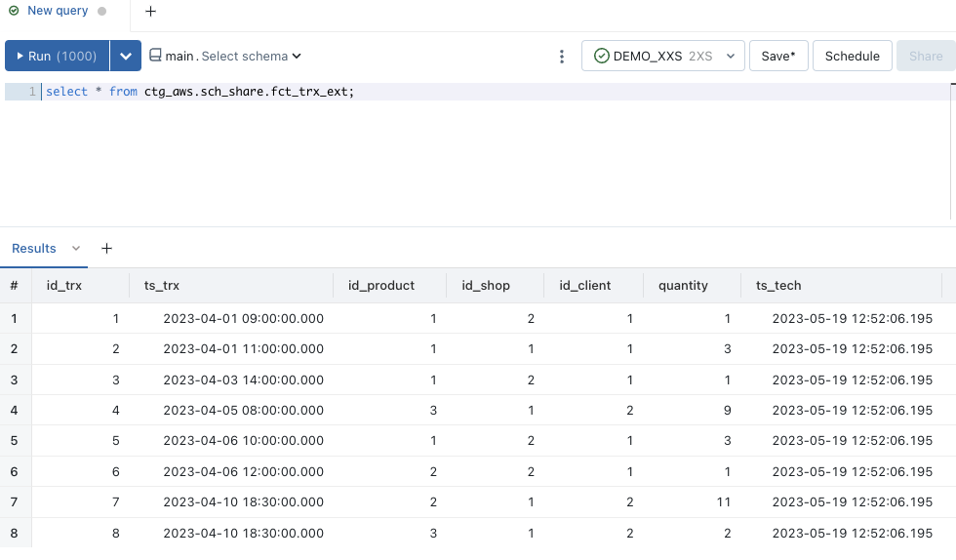956x560 pixels.
Task: Add a new results visualization with plus icon
Action: point(107,249)
